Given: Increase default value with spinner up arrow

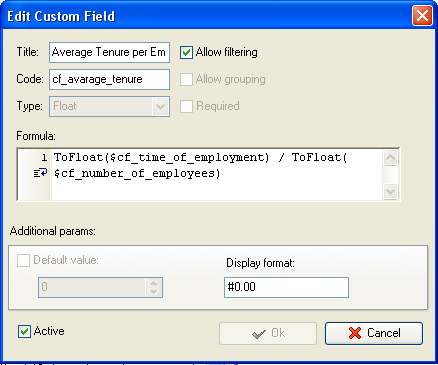Looking at the screenshot, I should tap(153, 283).
